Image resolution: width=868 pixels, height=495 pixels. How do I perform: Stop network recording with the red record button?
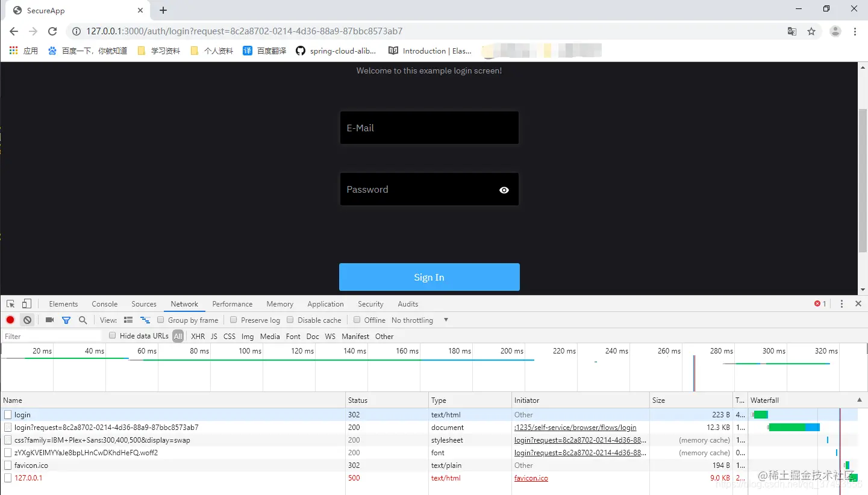[8, 320]
